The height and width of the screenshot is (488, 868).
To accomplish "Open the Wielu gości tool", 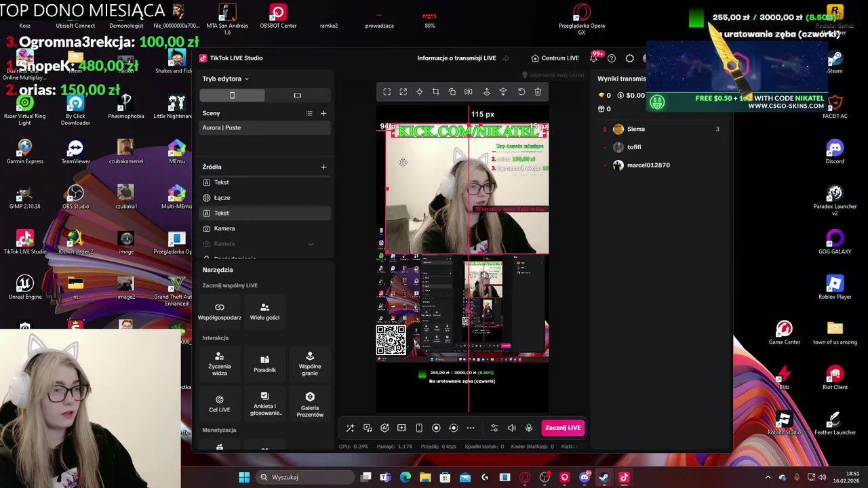I will [x=264, y=312].
